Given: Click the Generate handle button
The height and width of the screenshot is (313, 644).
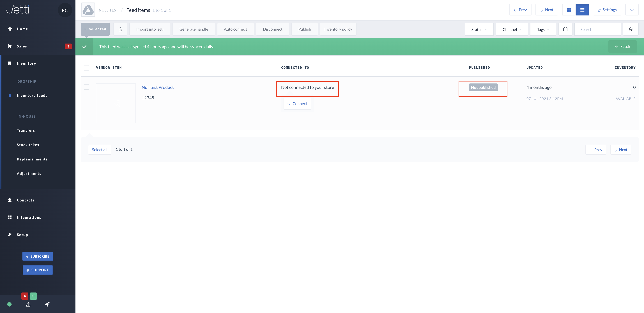Looking at the screenshot, I should pos(194,29).
